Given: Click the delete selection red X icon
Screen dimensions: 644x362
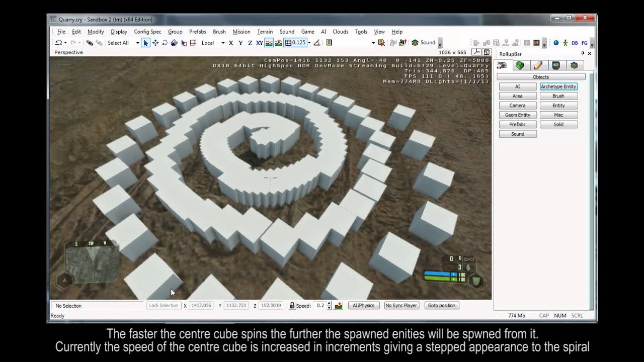Looking at the screenshot, I should point(381,43).
